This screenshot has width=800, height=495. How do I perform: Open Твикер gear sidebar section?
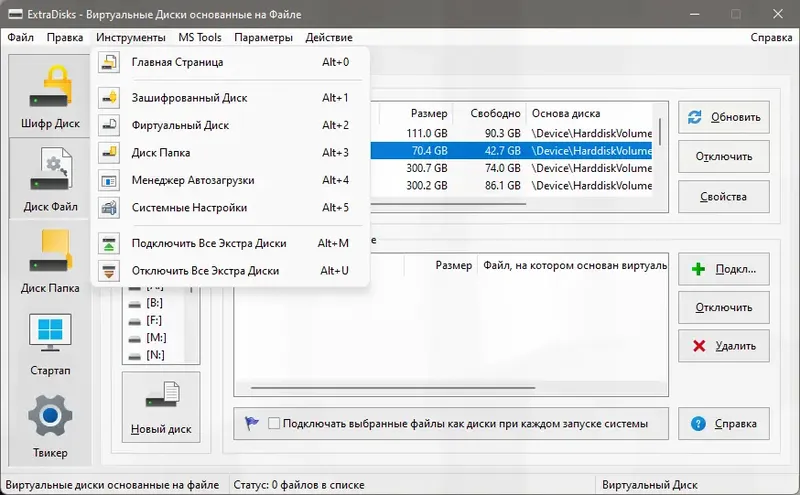click(50, 426)
